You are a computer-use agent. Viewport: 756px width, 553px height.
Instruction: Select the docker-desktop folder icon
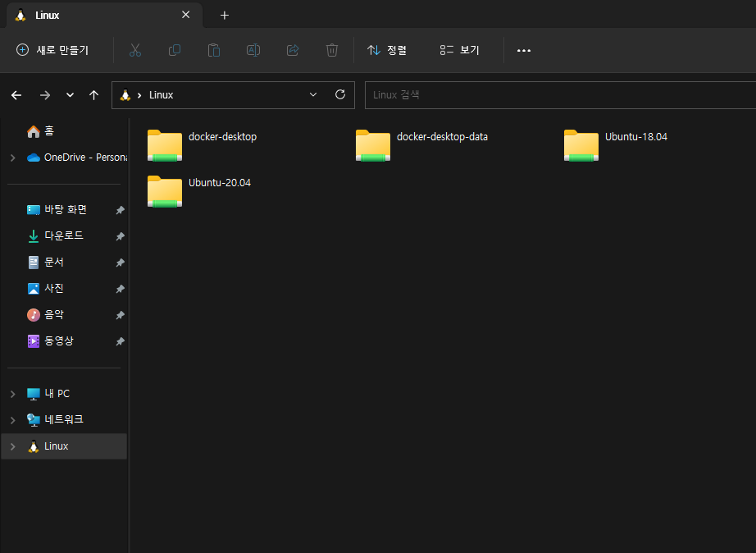(165, 145)
